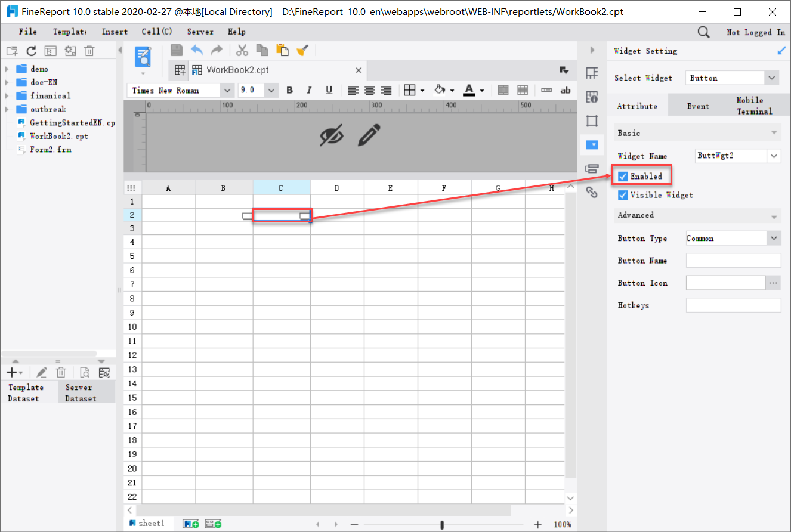Viewport: 791px width, 532px height.
Task: Refresh the template file tree
Action: [31, 51]
